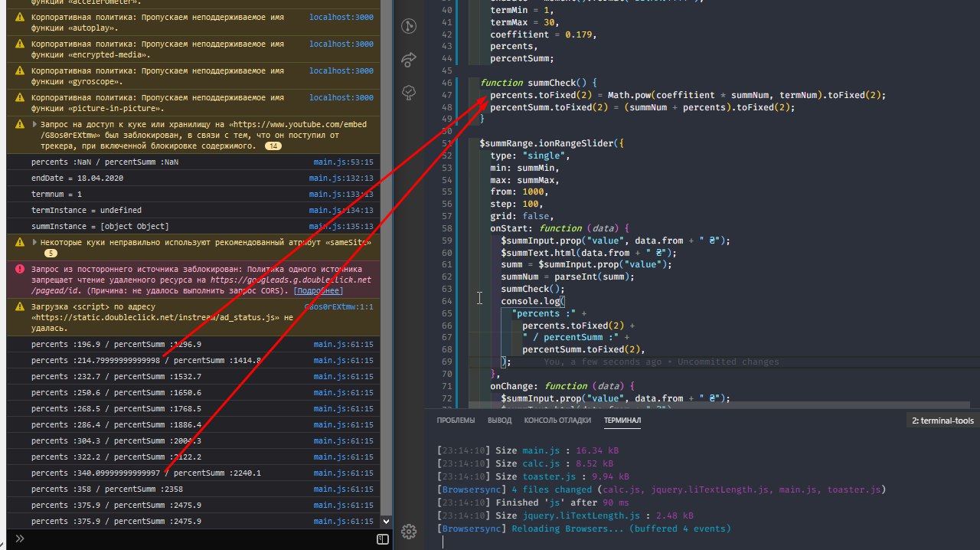The width and height of the screenshot is (980, 550).
Task: Click the console prompt chevrons icon
Action: [x=20, y=539]
